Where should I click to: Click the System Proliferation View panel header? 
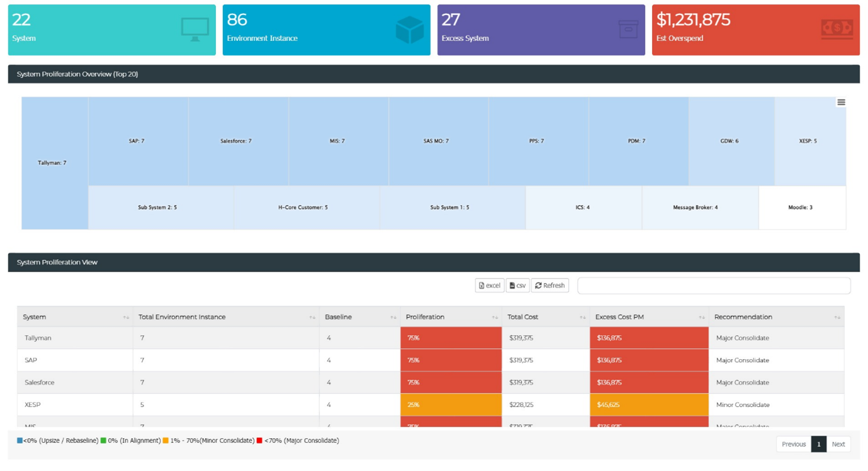point(434,262)
